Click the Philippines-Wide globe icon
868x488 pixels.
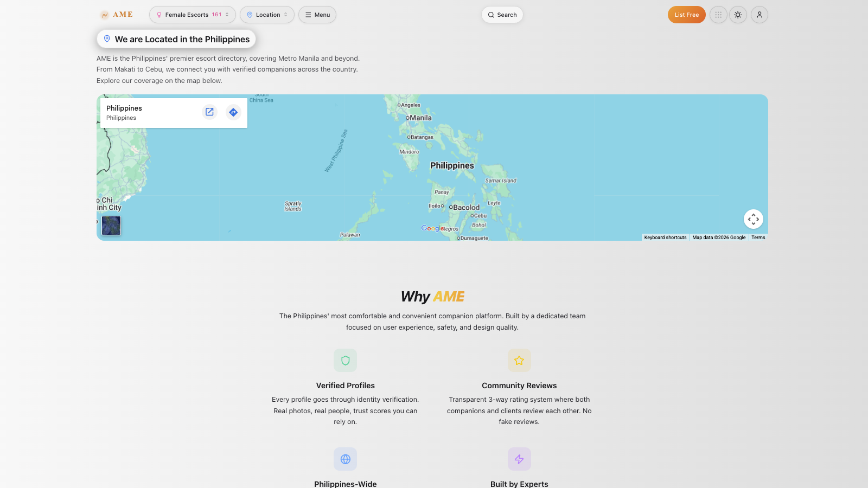click(346, 459)
